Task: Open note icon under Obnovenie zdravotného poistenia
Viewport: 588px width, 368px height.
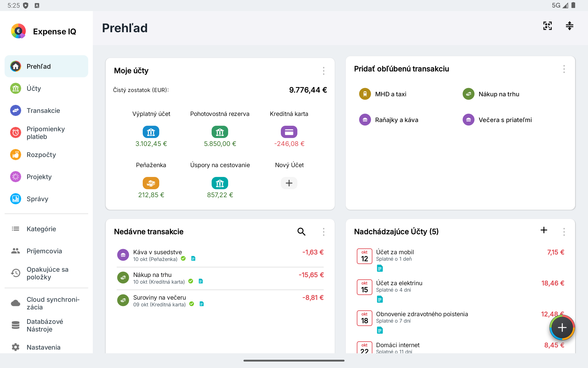Action: pyautogui.click(x=380, y=330)
